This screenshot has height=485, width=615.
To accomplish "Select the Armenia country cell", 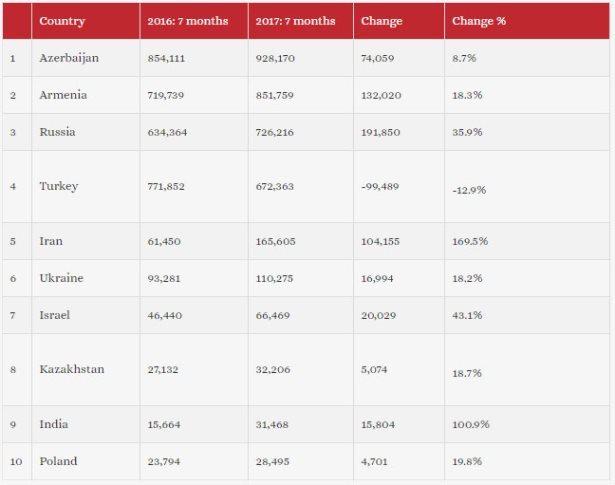I will click(x=63, y=95).
